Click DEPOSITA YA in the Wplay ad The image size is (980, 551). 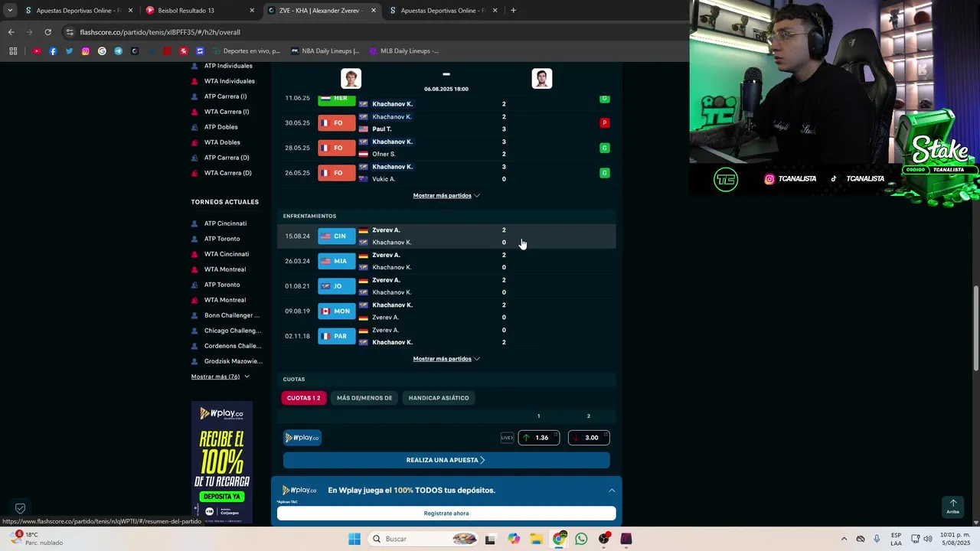pyautogui.click(x=222, y=497)
